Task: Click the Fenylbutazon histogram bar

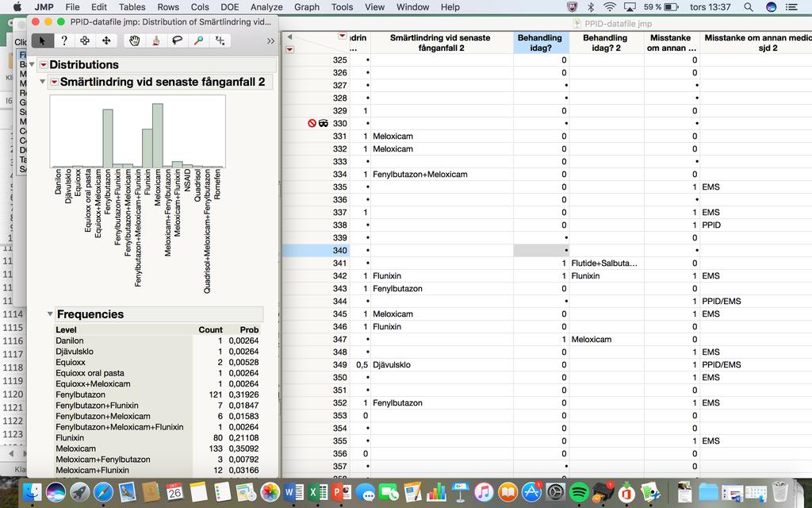Action: [x=108, y=138]
